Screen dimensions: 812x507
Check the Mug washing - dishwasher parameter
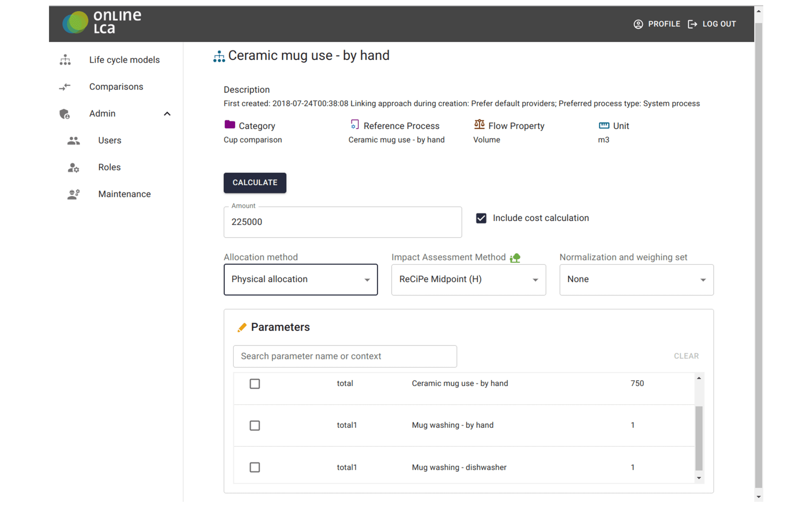[255, 467]
